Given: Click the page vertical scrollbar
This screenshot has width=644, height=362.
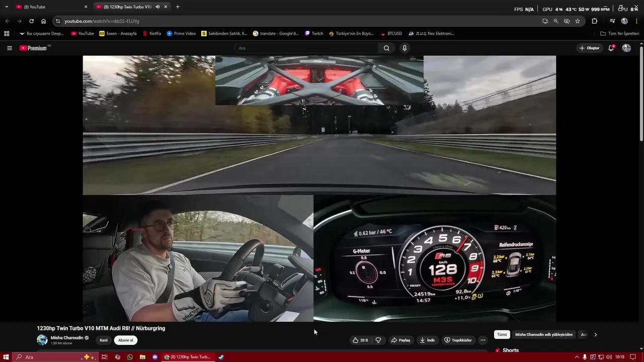Looking at the screenshot, I should click(x=641, y=94).
